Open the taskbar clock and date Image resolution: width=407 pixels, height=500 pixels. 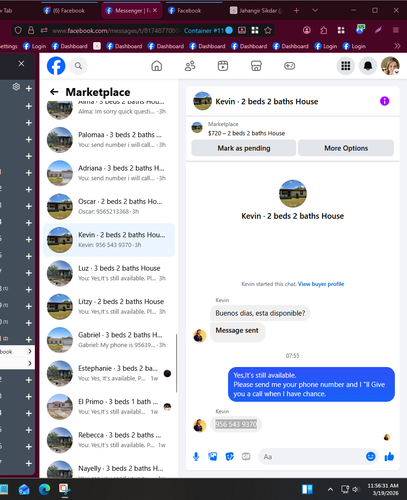point(383,489)
